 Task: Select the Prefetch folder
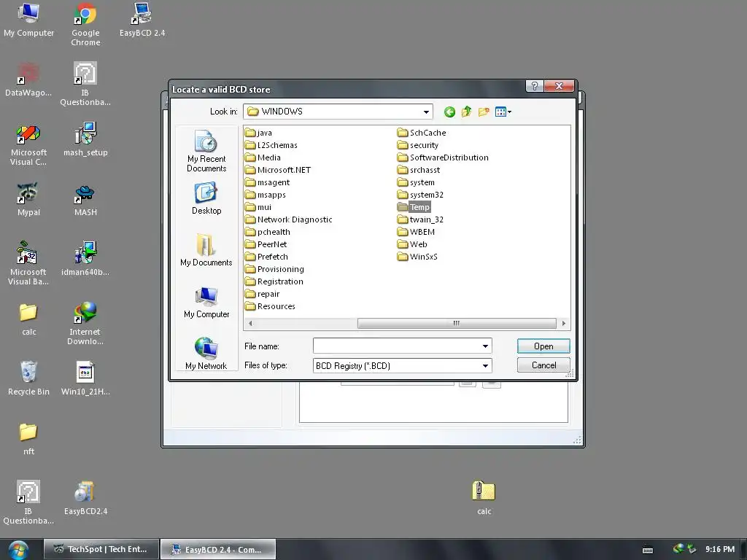[x=266, y=257]
